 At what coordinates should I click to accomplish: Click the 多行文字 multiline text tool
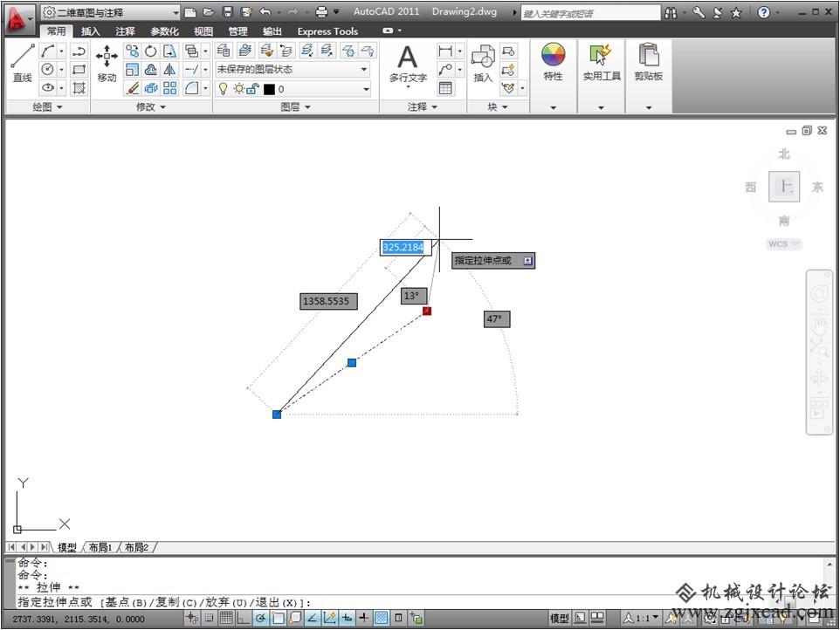pyautogui.click(x=408, y=64)
